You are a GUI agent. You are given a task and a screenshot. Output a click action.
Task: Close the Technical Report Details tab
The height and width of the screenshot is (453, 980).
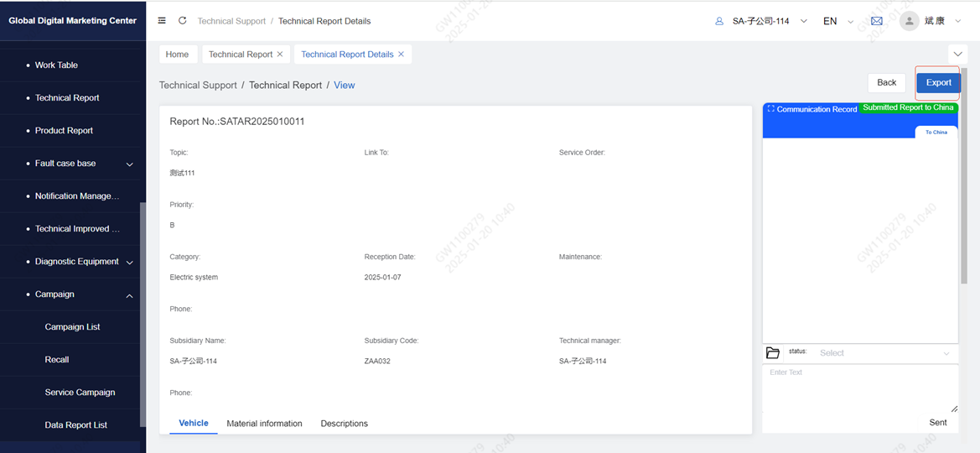click(x=401, y=55)
